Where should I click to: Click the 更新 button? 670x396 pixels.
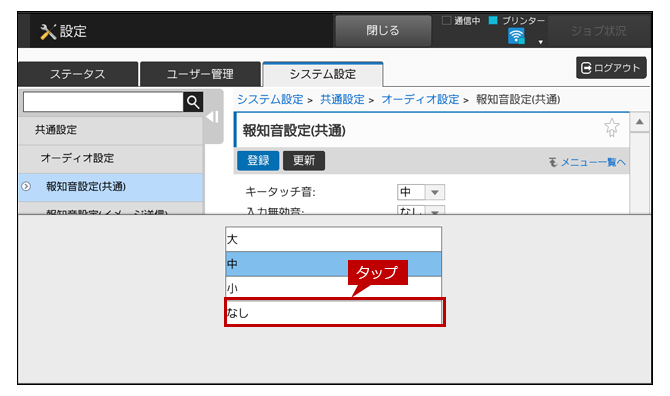[x=304, y=161]
